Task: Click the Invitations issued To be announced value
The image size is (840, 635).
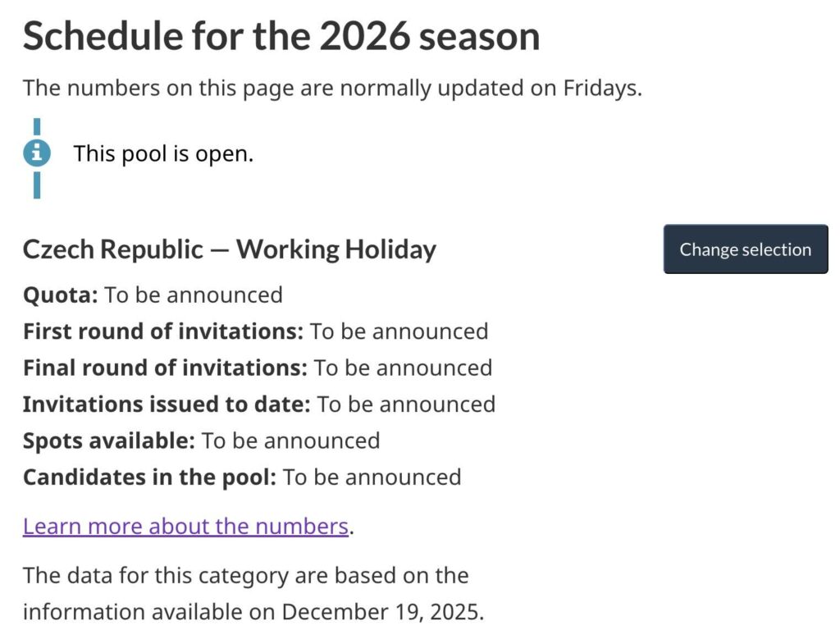Action: pyautogui.click(x=406, y=404)
